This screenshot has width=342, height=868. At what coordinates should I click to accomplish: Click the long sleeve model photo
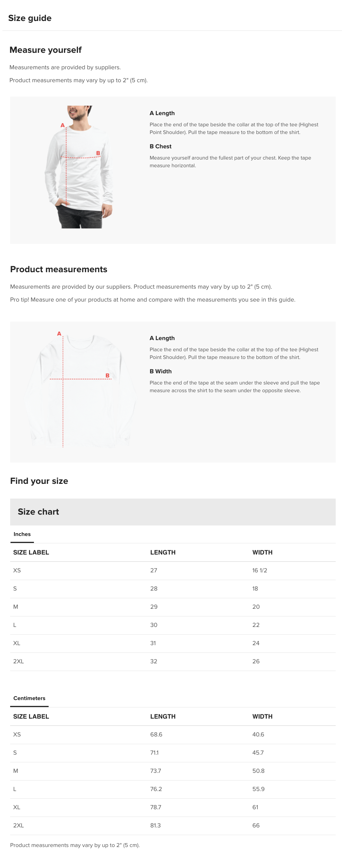pos(79,167)
